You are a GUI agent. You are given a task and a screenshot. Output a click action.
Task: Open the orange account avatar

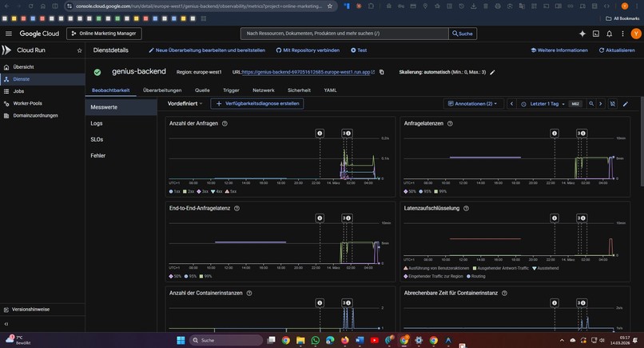click(636, 34)
